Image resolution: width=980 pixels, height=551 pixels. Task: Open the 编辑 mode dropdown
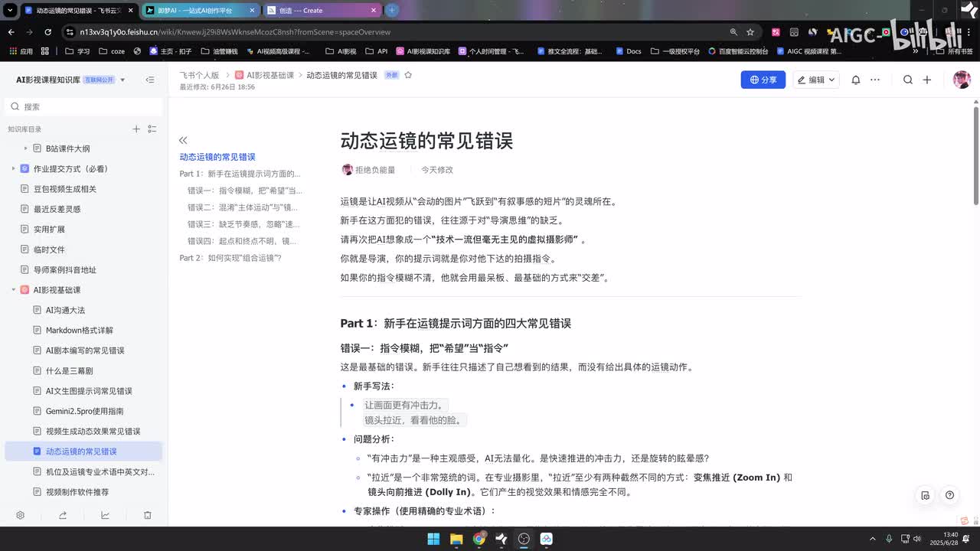click(x=816, y=80)
